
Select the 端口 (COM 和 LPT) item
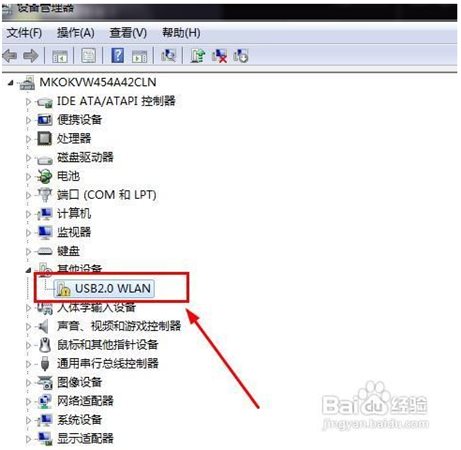pos(107,195)
